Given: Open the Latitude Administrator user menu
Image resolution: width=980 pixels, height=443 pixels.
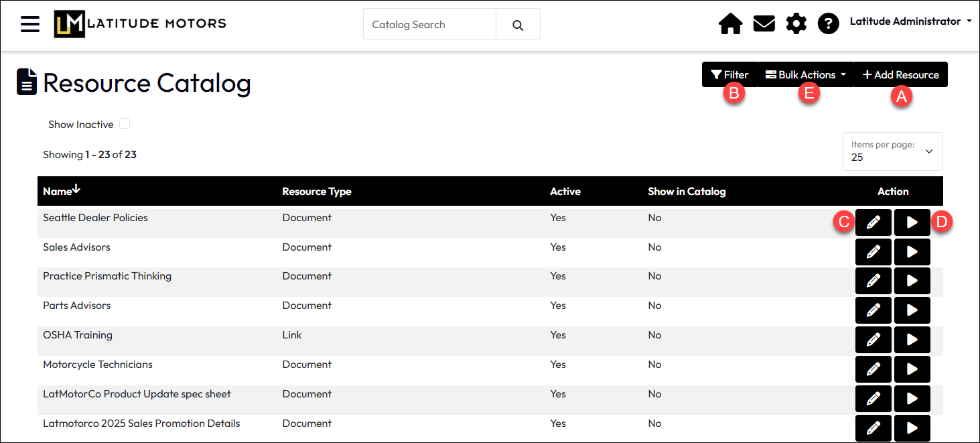Looking at the screenshot, I should click(910, 21).
